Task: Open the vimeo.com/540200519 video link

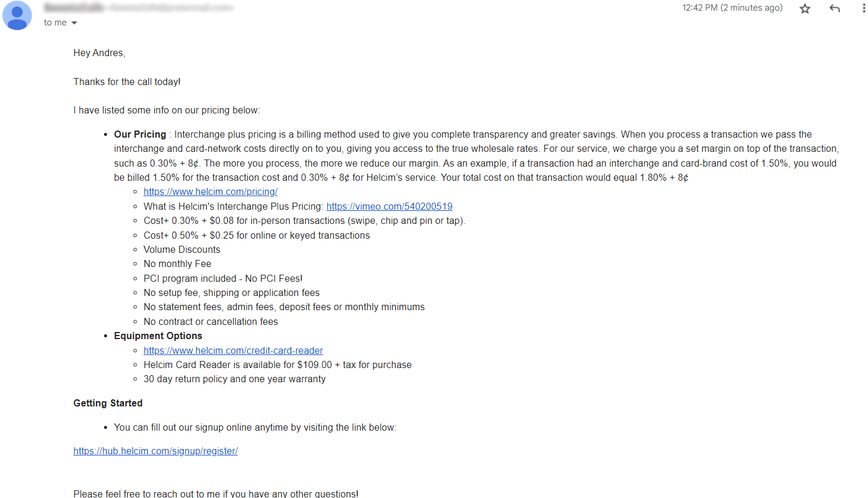Action: tap(389, 206)
